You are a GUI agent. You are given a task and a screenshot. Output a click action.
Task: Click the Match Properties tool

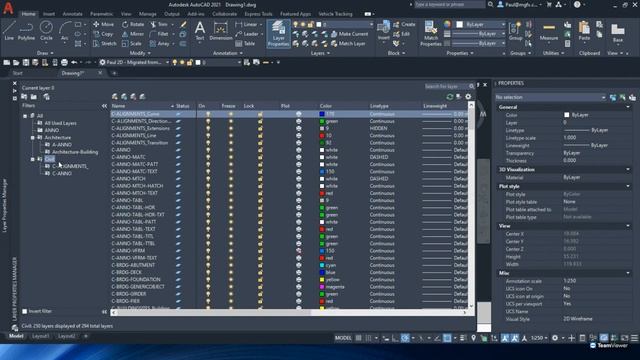click(431, 33)
